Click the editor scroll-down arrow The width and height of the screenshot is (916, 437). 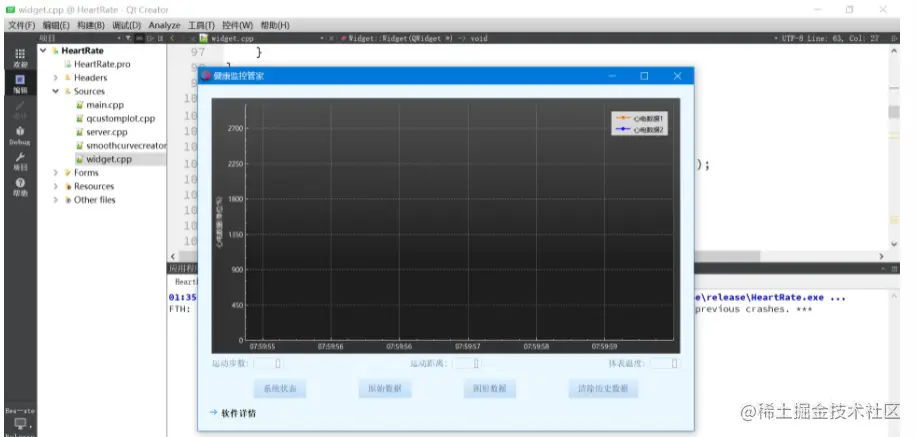894,244
